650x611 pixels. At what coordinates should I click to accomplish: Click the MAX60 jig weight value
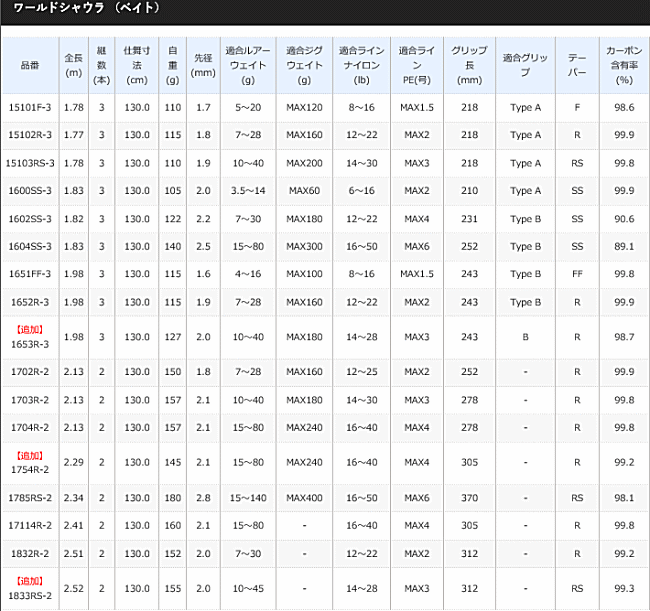tap(304, 190)
